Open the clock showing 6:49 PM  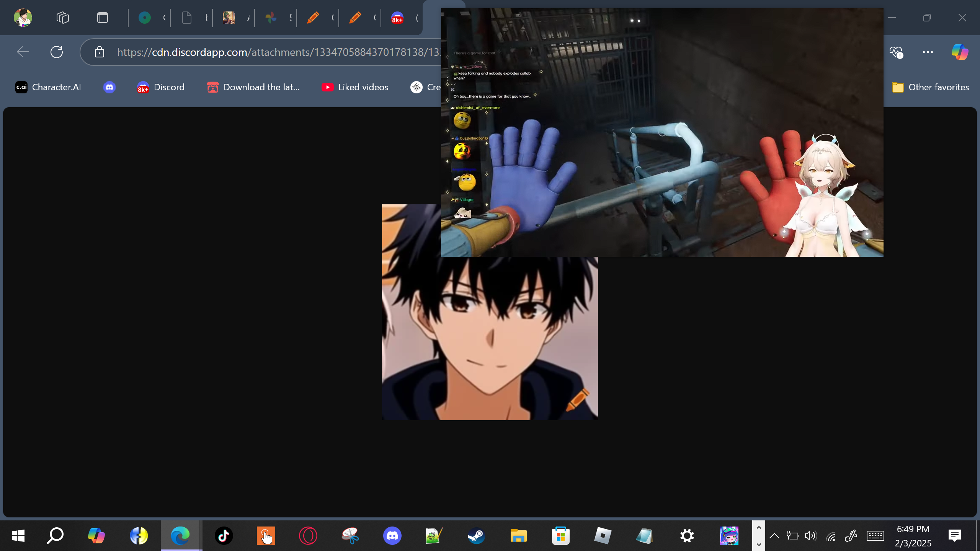coord(913,536)
